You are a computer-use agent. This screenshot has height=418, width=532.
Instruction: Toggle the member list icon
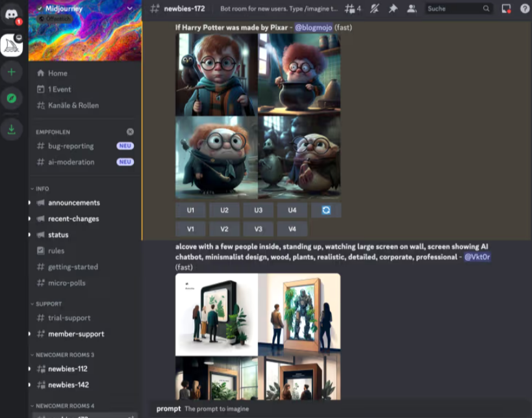[411, 8]
